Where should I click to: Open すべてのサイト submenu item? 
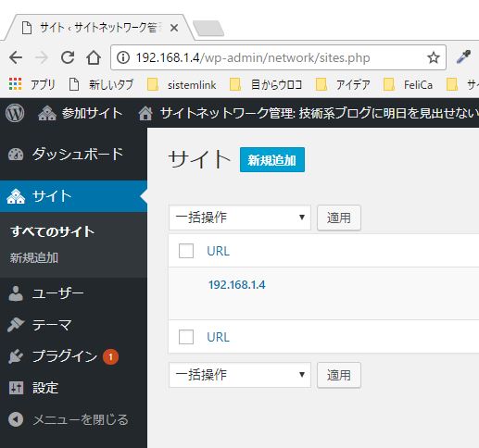click(53, 231)
